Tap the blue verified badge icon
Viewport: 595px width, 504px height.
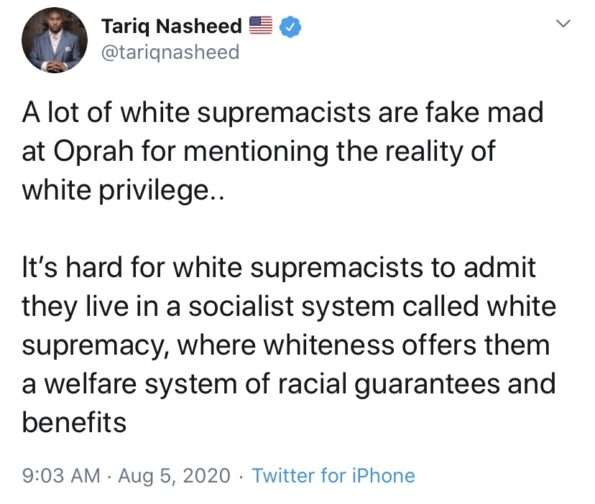click(290, 27)
